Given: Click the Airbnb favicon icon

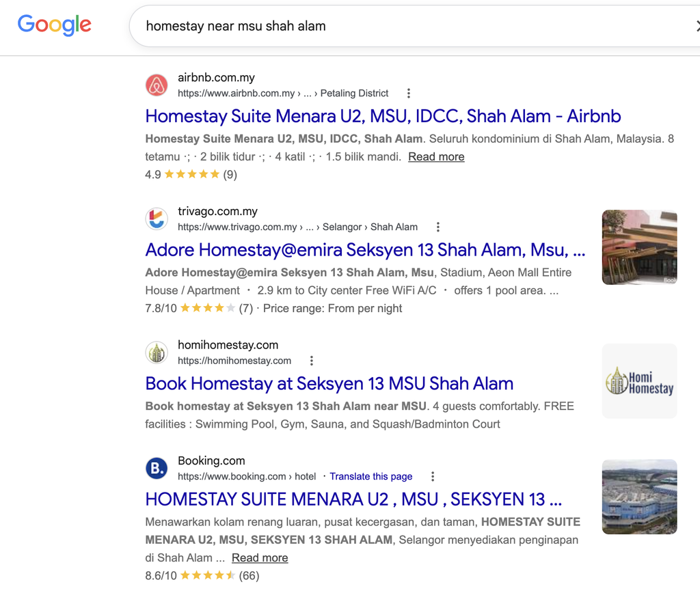Looking at the screenshot, I should pos(157,85).
